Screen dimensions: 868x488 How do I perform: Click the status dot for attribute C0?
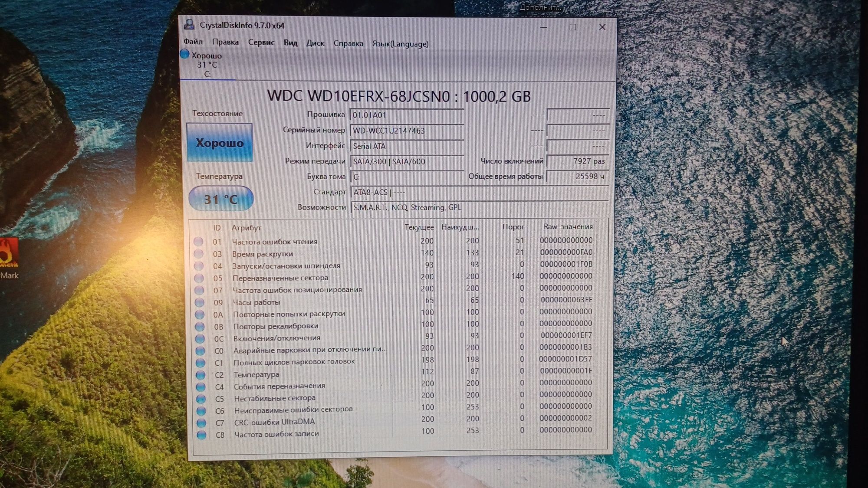[x=201, y=350]
